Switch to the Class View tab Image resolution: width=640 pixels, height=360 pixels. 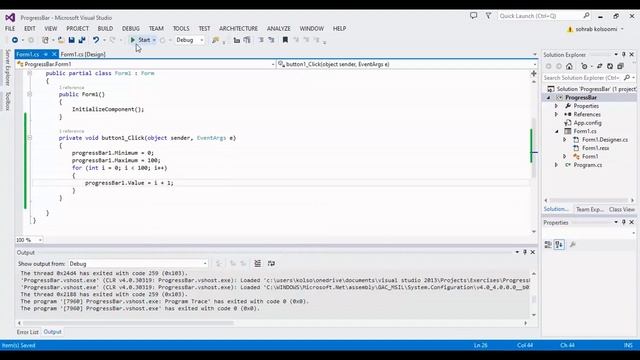click(x=622, y=209)
